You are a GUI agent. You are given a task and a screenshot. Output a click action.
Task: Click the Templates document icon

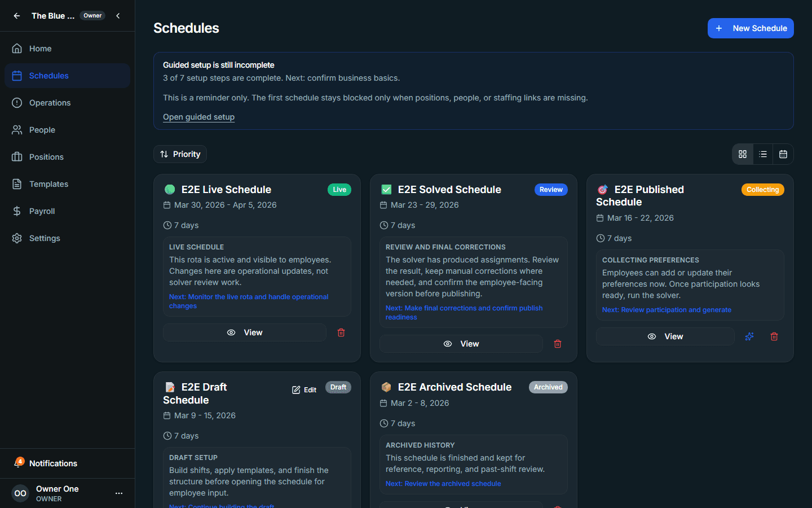tap(17, 184)
